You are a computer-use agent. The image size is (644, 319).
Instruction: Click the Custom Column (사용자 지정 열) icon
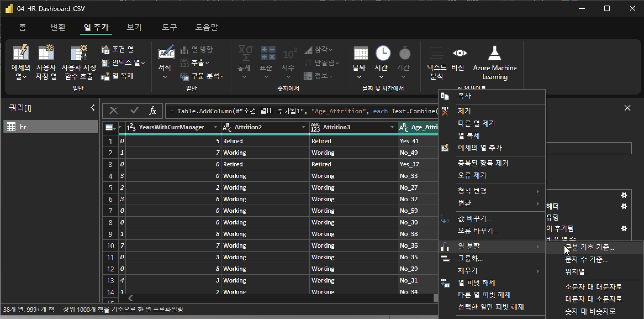pyautogui.click(x=46, y=53)
